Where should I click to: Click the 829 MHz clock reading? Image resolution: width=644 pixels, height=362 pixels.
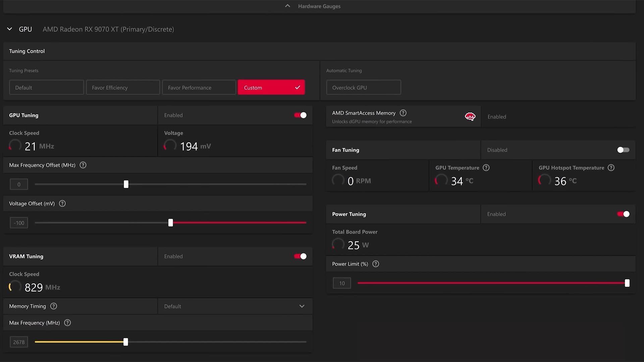click(x=43, y=287)
